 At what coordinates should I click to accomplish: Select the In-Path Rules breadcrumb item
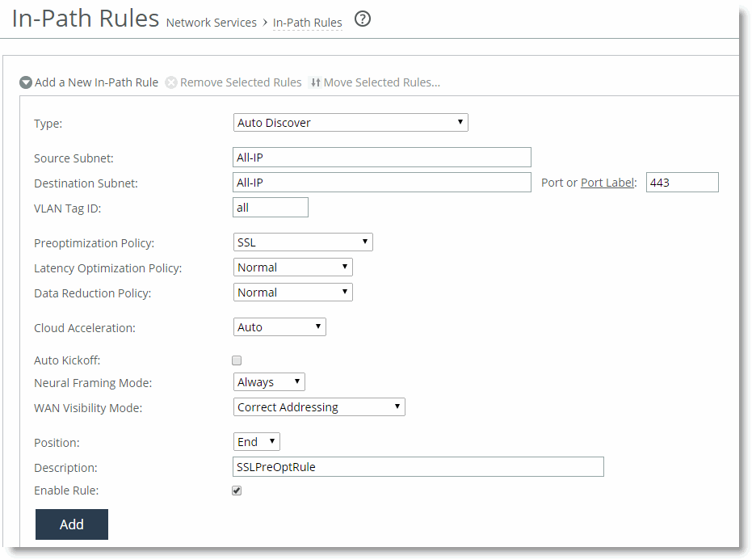[x=308, y=23]
